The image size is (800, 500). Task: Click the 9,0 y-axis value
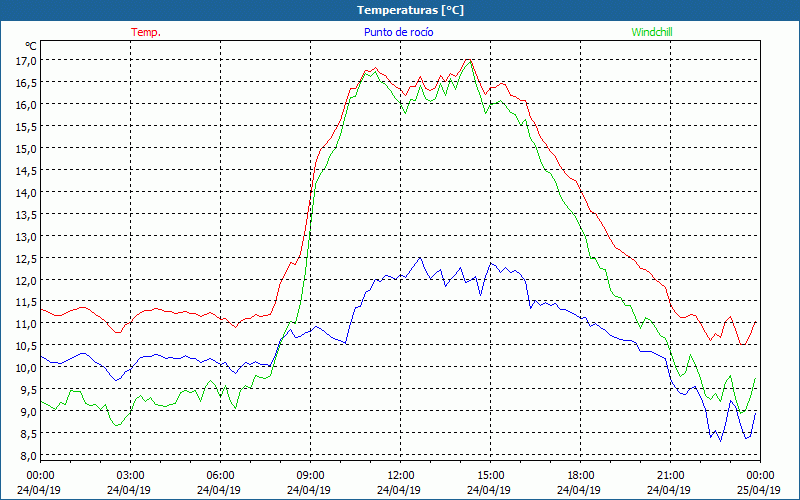(x=28, y=411)
